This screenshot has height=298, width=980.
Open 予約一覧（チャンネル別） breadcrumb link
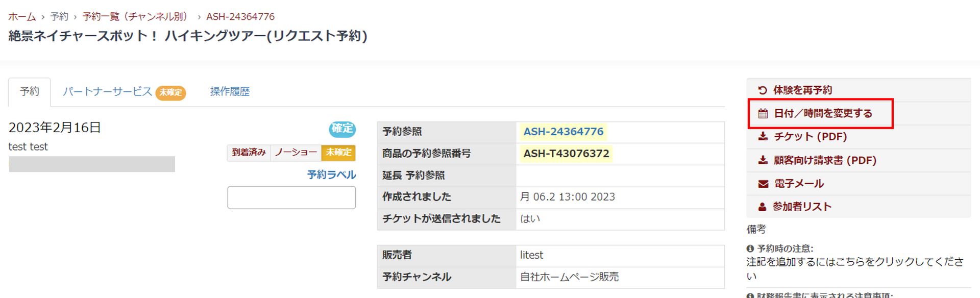tap(135, 17)
